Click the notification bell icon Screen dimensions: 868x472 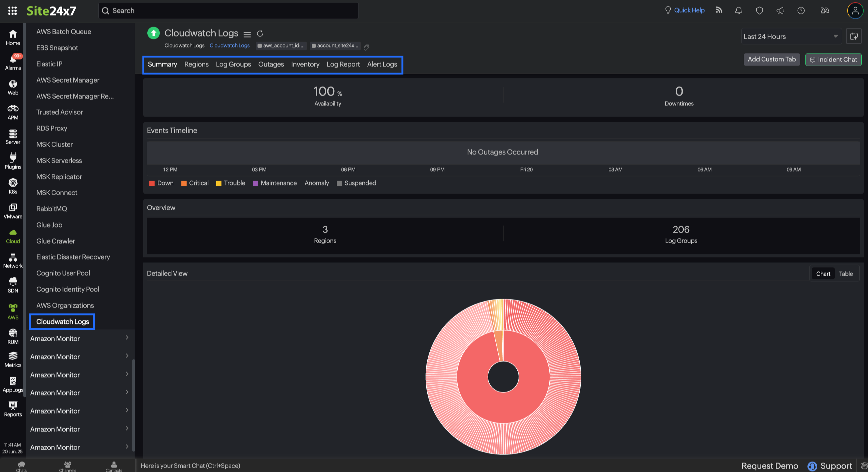tap(738, 10)
